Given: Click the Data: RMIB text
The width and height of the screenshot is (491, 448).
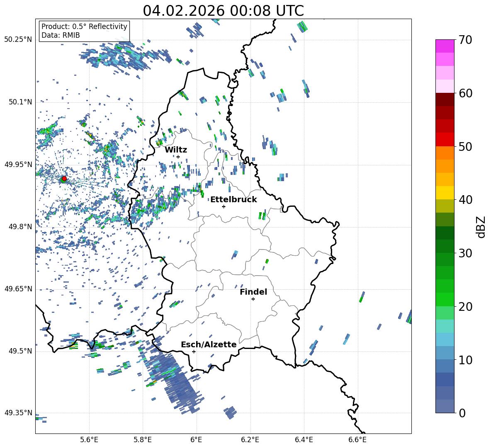Looking at the screenshot, I should 61,35.
